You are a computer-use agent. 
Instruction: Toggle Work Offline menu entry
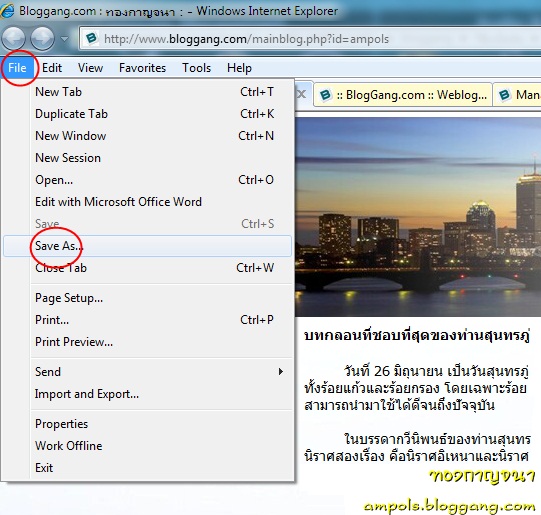(x=147, y=446)
